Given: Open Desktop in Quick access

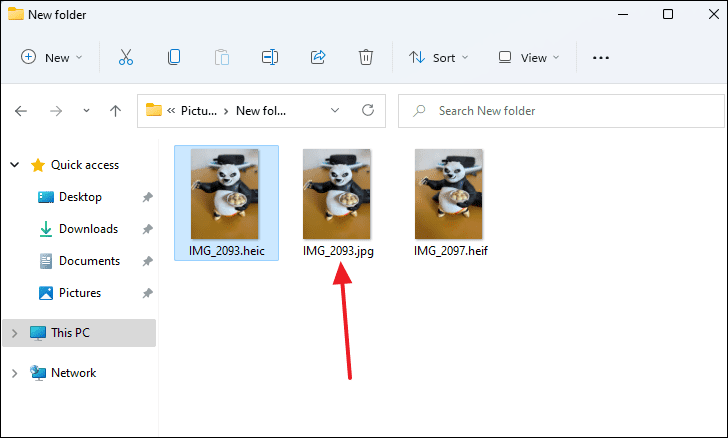Looking at the screenshot, I should (80, 197).
